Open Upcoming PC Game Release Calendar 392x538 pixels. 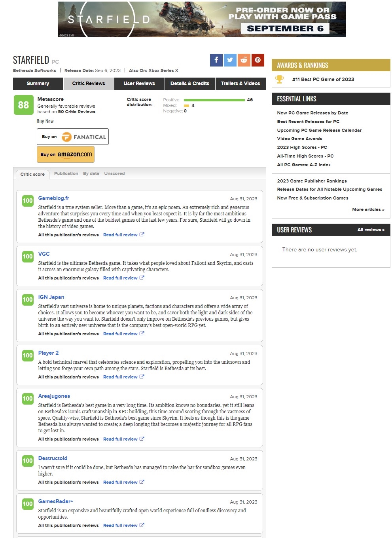(x=319, y=130)
